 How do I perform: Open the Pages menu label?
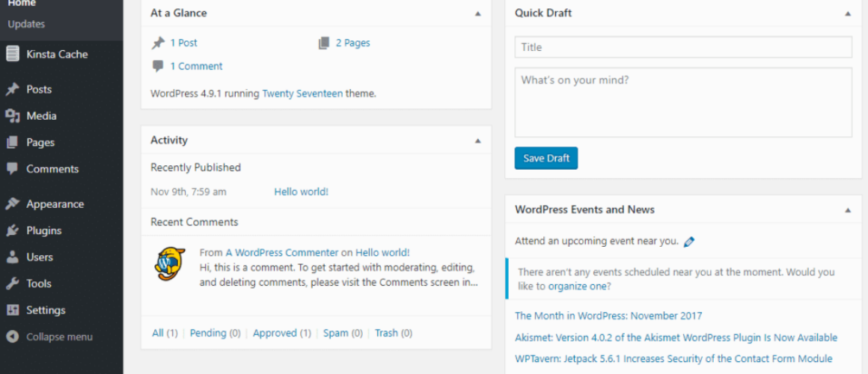(40, 143)
